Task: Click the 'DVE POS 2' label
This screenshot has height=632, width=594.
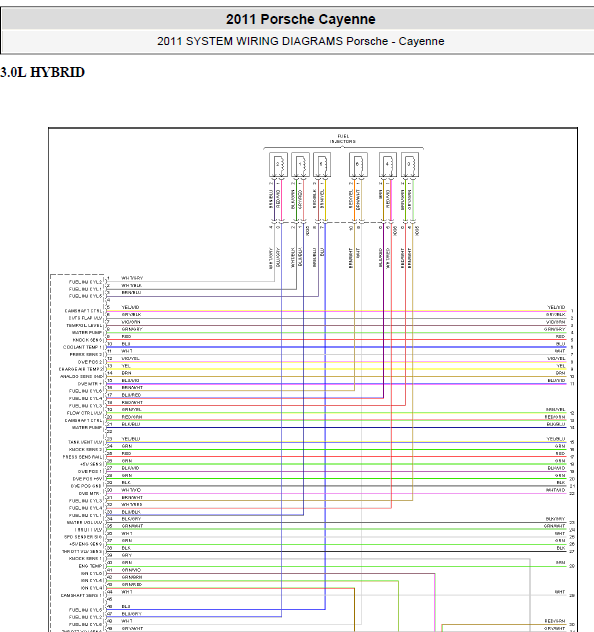Action: [91, 362]
